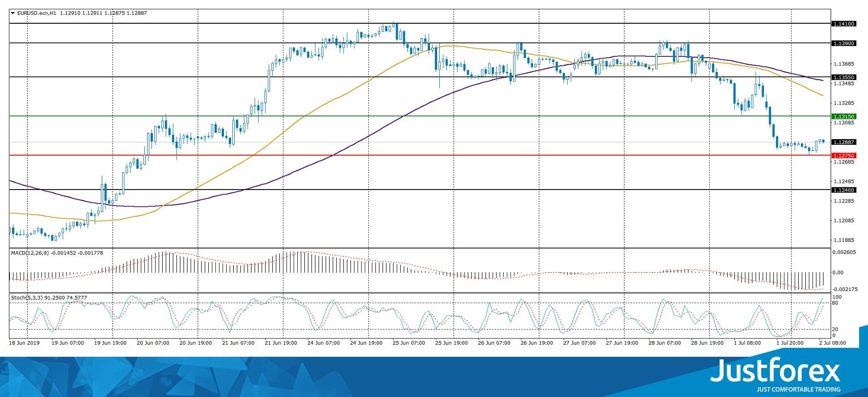This screenshot has width=868, height=397.
Task: Select the 25 Jun 07:00 time label
Action: point(409,343)
